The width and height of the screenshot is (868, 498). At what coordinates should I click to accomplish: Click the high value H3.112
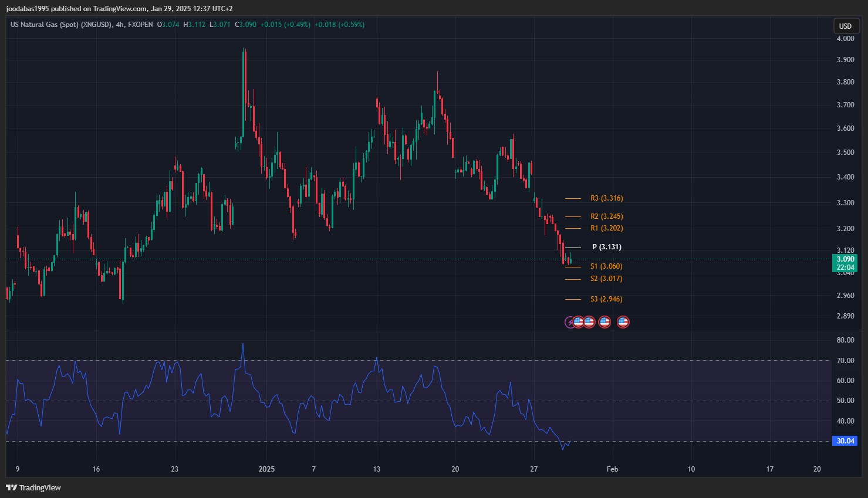coord(194,25)
